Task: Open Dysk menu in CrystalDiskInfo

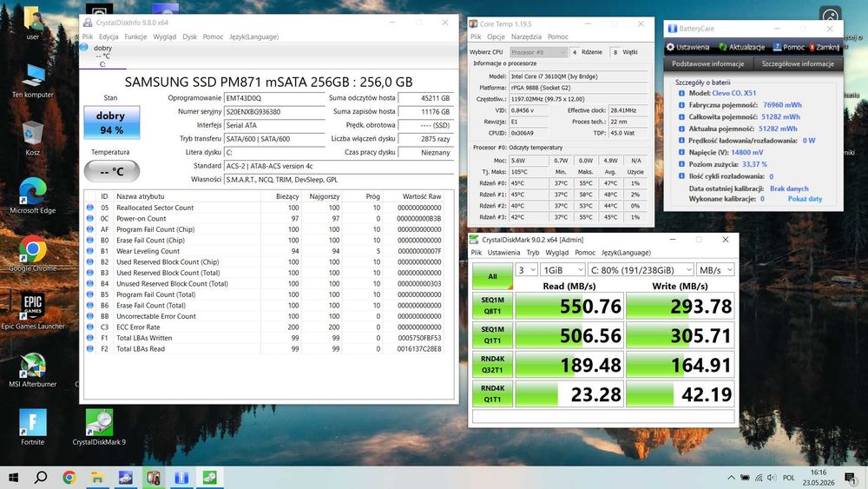Action: (190, 36)
